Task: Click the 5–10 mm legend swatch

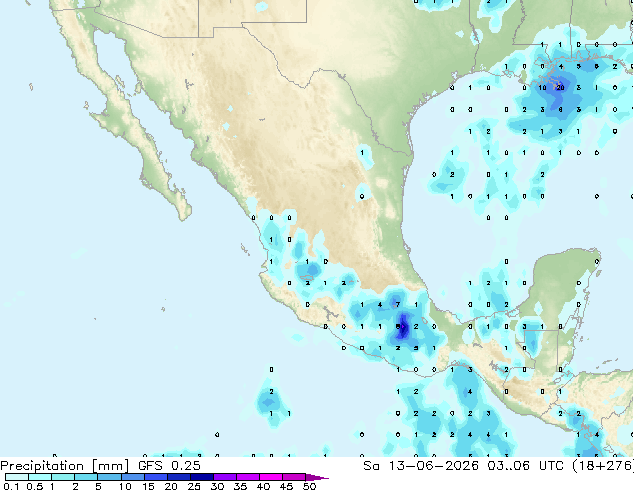Action: [x=109, y=477]
